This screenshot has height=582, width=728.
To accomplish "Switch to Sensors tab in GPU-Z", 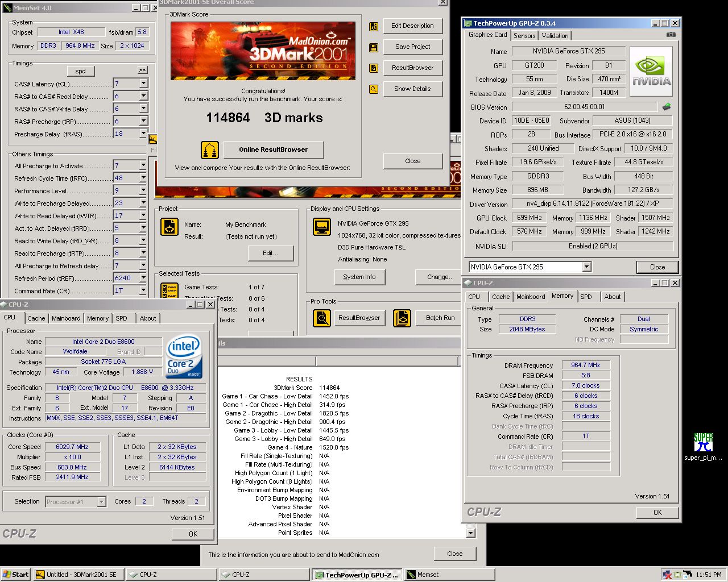I will tap(524, 35).
